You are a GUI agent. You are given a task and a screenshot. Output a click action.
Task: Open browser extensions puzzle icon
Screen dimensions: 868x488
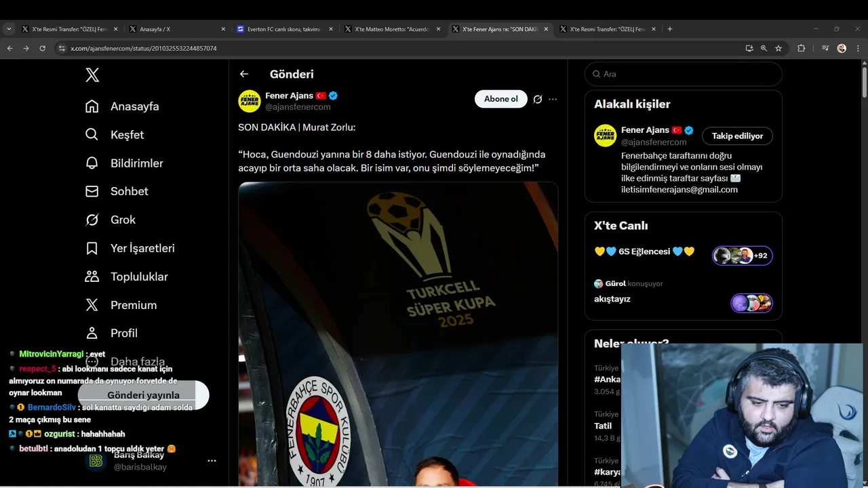click(x=801, y=48)
